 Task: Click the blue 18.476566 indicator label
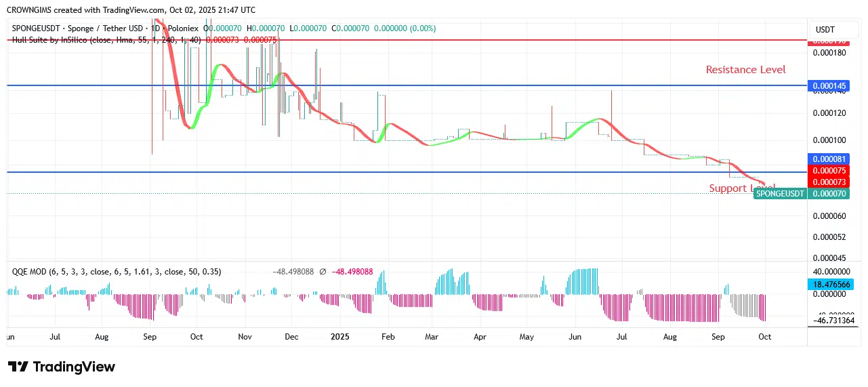click(831, 285)
